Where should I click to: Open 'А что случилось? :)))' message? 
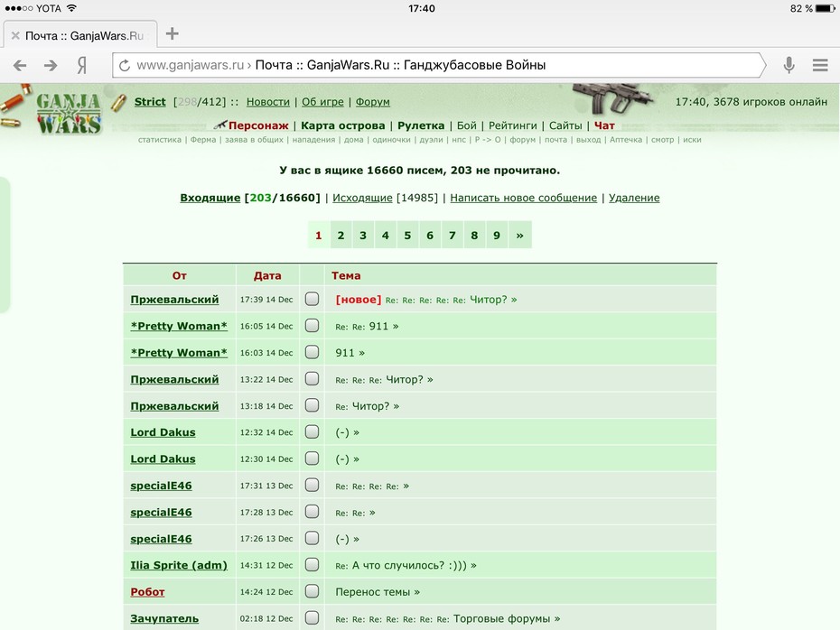[406, 565]
